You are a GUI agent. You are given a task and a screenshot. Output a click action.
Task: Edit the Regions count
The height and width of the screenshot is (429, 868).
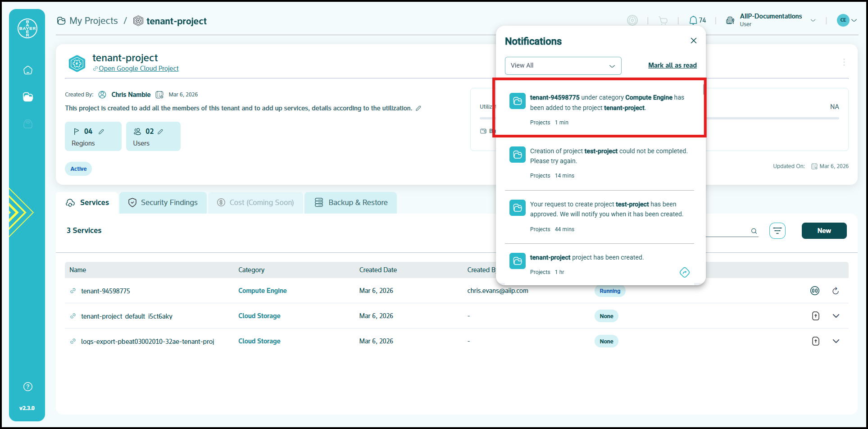coord(101,132)
